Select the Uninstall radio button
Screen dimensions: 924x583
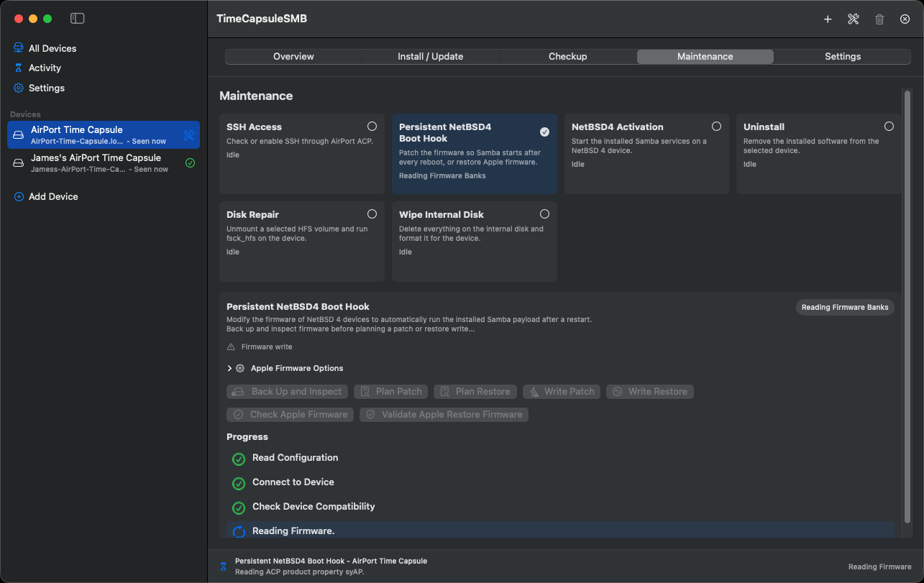889,127
